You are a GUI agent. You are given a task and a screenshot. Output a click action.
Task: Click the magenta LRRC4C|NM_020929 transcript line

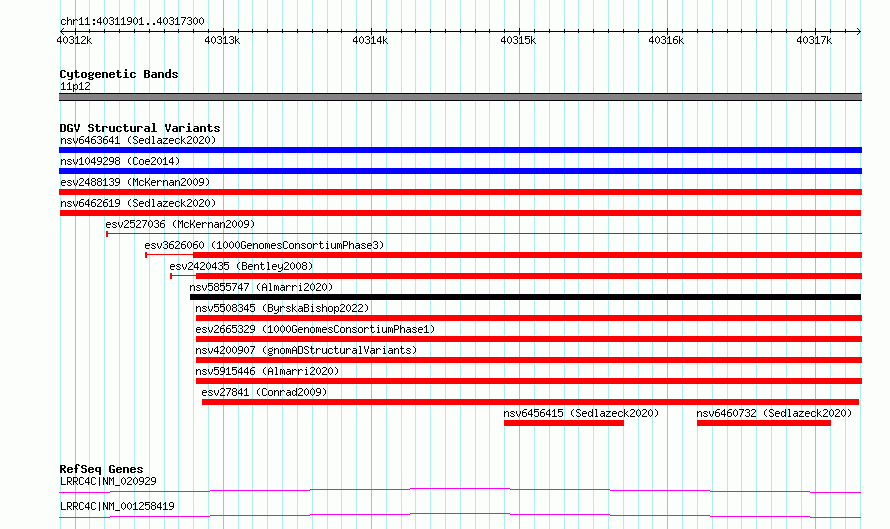(460, 490)
